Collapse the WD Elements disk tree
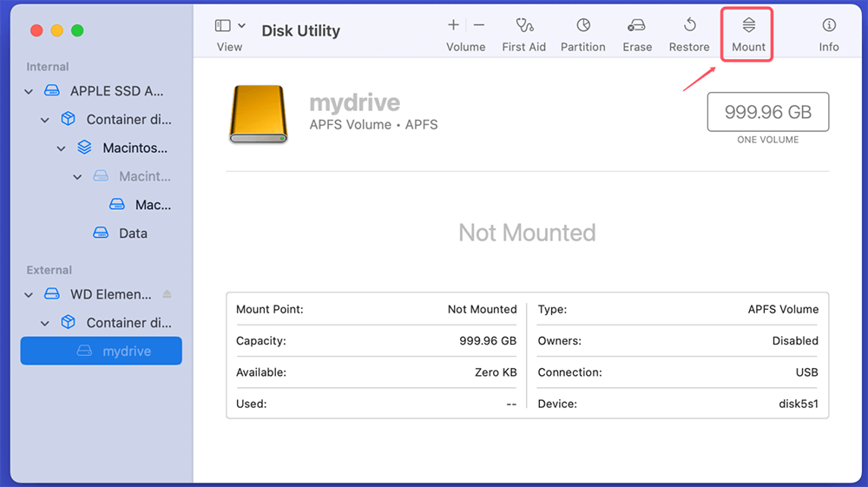The width and height of the screenshot is (868, 487). (x=29, y=294)
